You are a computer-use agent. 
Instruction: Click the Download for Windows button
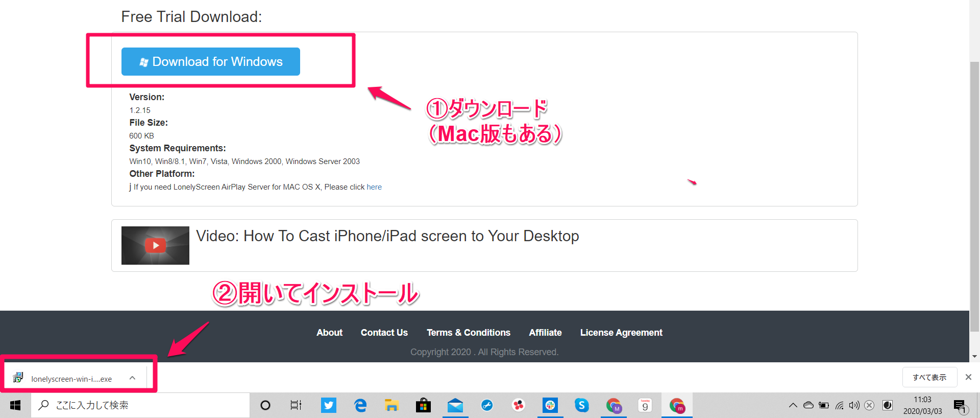[210, 61]
